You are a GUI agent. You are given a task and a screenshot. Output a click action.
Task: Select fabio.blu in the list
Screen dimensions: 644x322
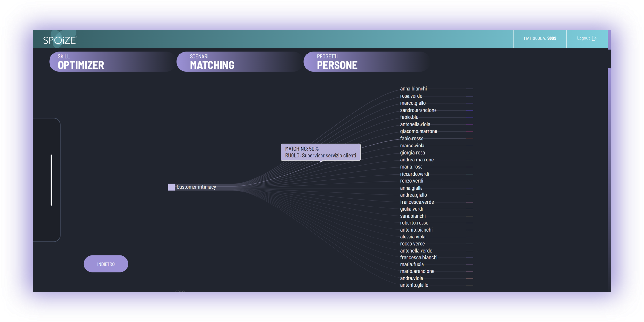409,117
